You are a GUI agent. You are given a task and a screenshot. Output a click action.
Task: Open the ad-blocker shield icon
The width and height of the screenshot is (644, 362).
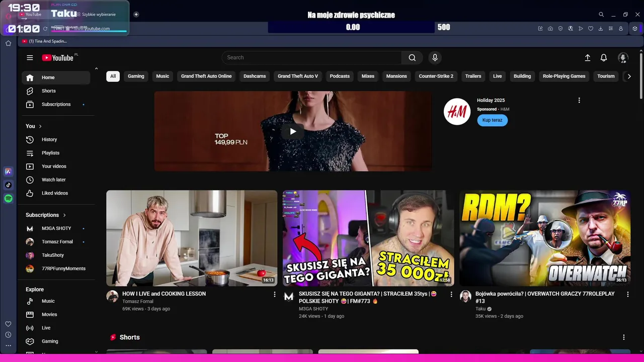[560, 29]
